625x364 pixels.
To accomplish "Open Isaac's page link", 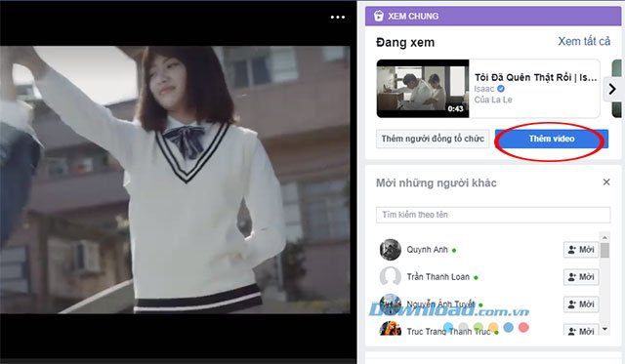I will tap(484, 89).
